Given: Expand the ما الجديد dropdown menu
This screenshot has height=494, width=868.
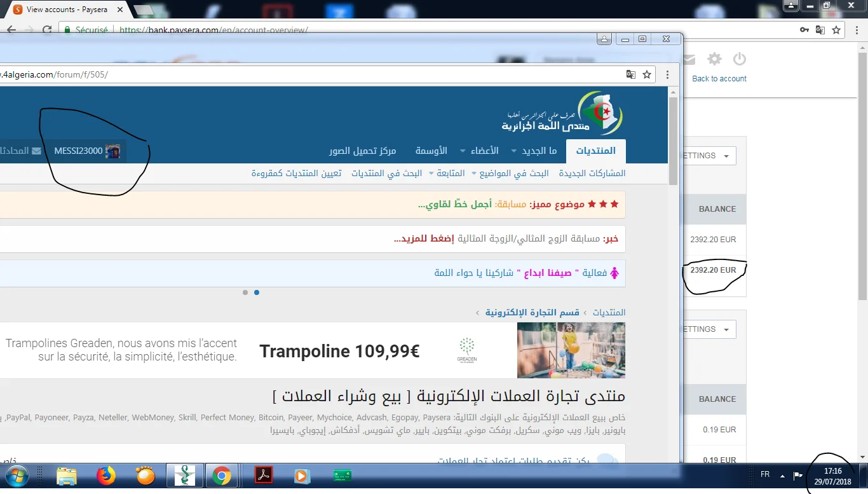Looking at the screenshot, I should pyautogui.click(x=539, y=151).
